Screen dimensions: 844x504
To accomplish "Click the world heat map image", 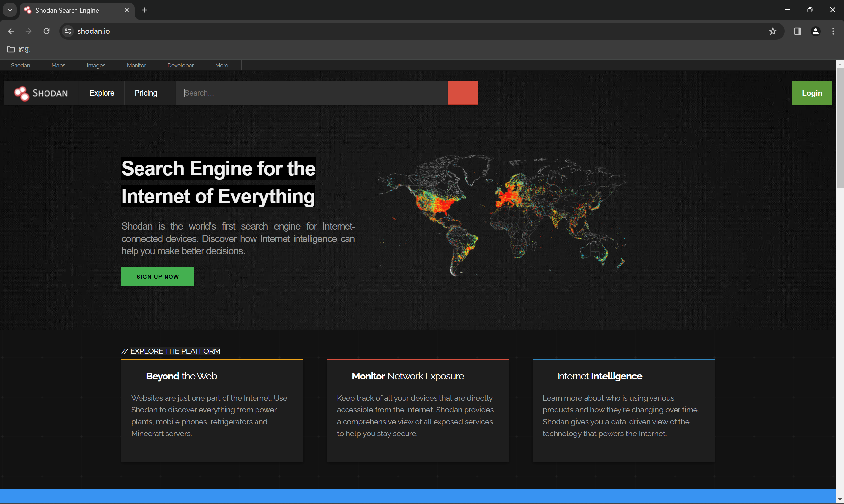I will [x=502, y=216].
